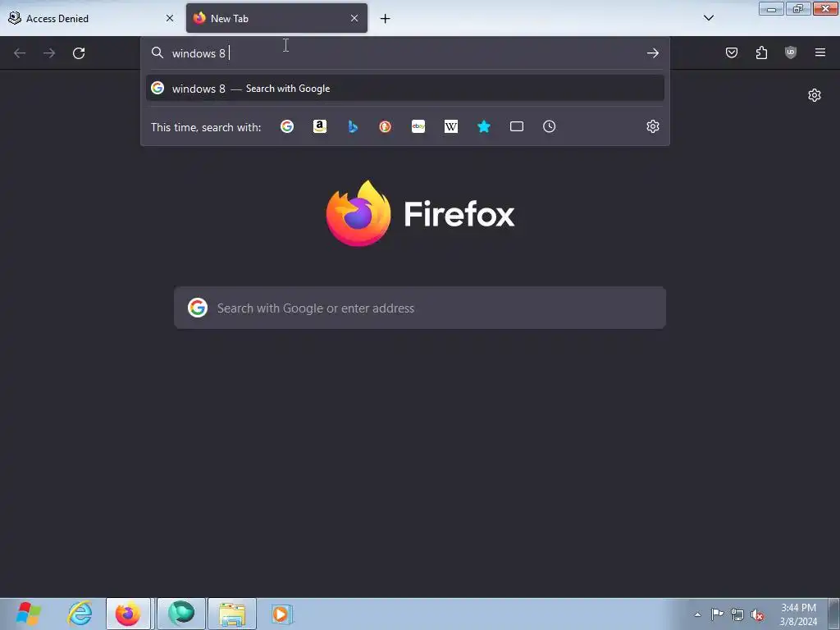
Task: Open the Extensions puzzle icon
Action: pos(761,52)
